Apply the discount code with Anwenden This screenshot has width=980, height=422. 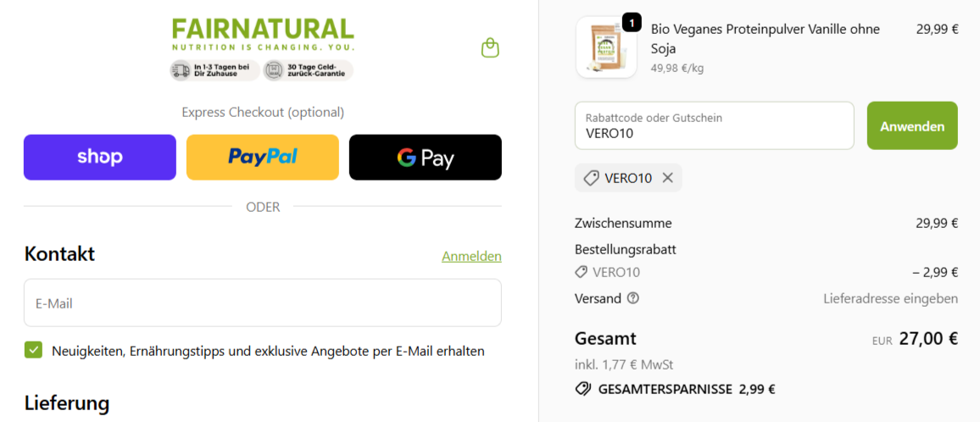[912, 125]
